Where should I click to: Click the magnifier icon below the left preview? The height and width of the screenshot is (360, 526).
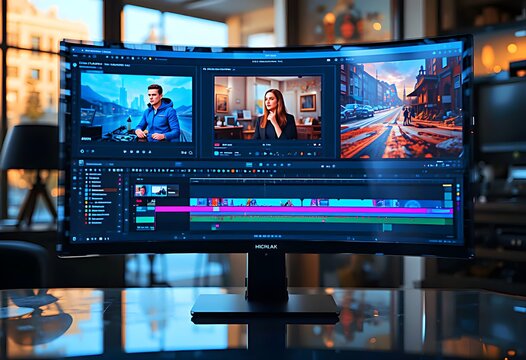tap(191, 153)
